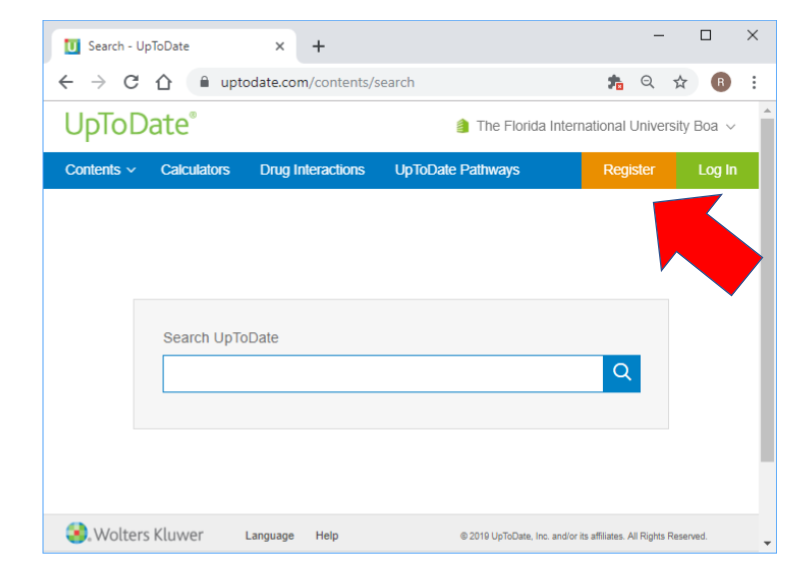Open the Language link in footer
The image size is (799, 563).
click(270, 535)
